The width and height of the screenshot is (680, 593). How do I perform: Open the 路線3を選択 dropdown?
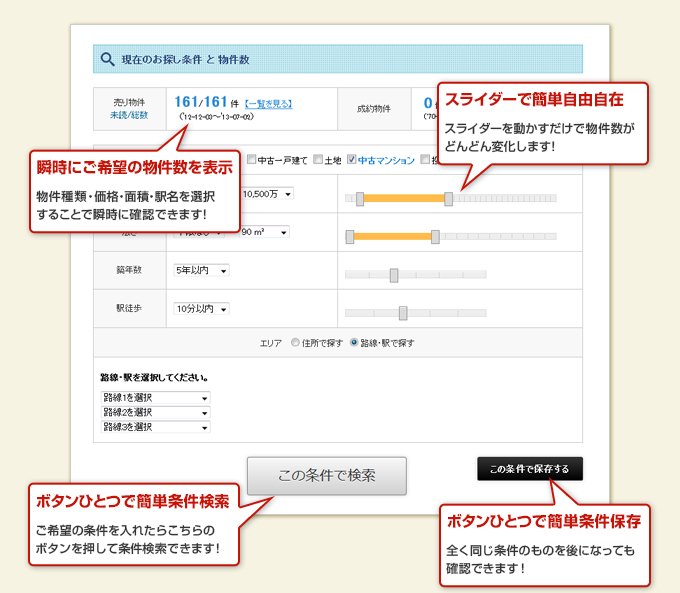click(x=156, y=427)
